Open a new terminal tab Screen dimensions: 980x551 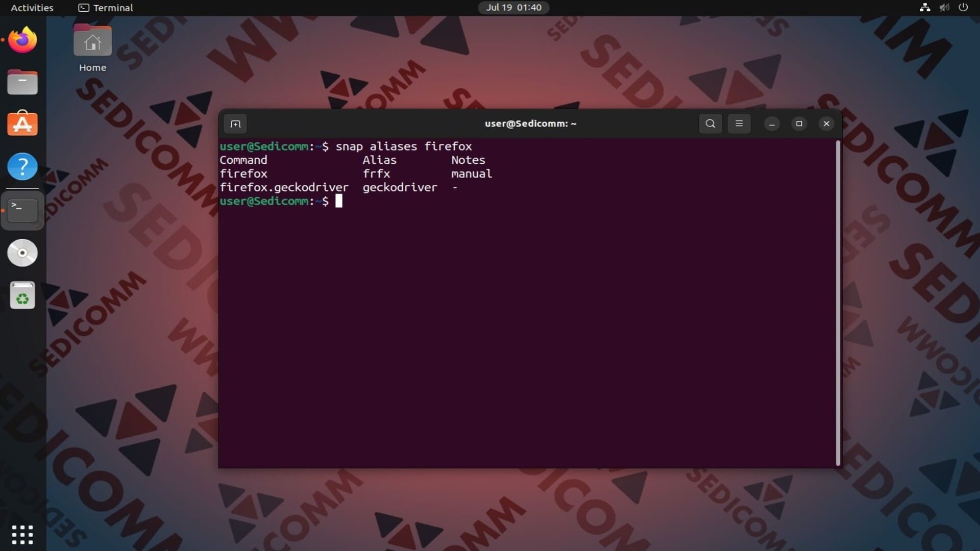click(235, 124)
